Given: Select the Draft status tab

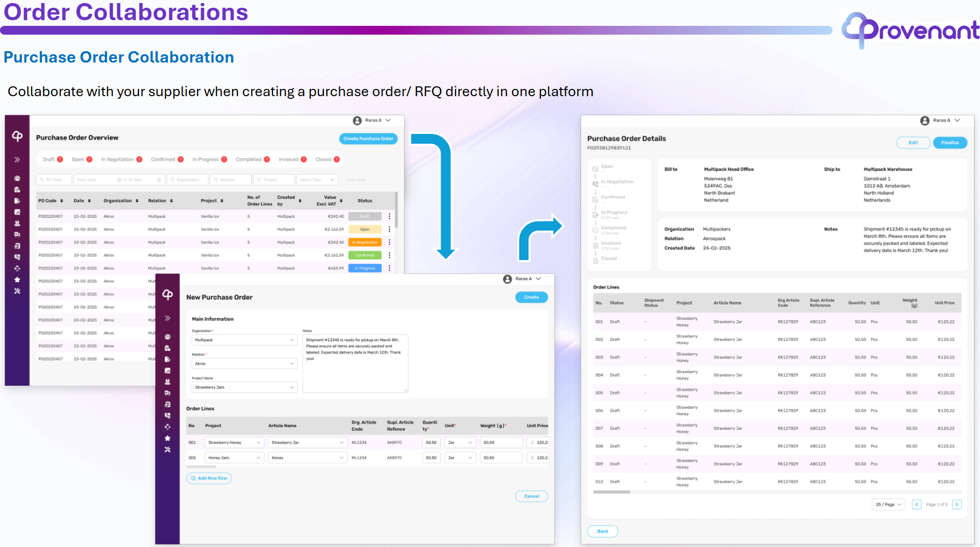Looking at the screenshot, I should pos(53,159).
